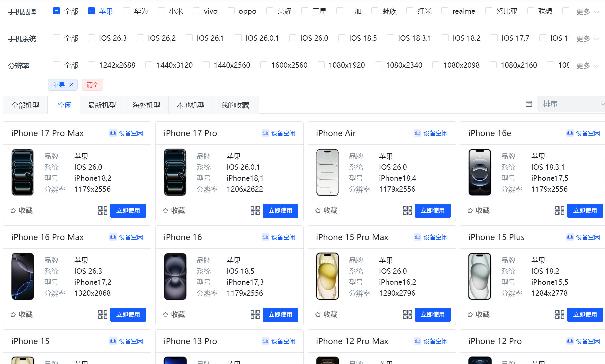Click the iPhone 16 device thumbnail

[175, 276]
